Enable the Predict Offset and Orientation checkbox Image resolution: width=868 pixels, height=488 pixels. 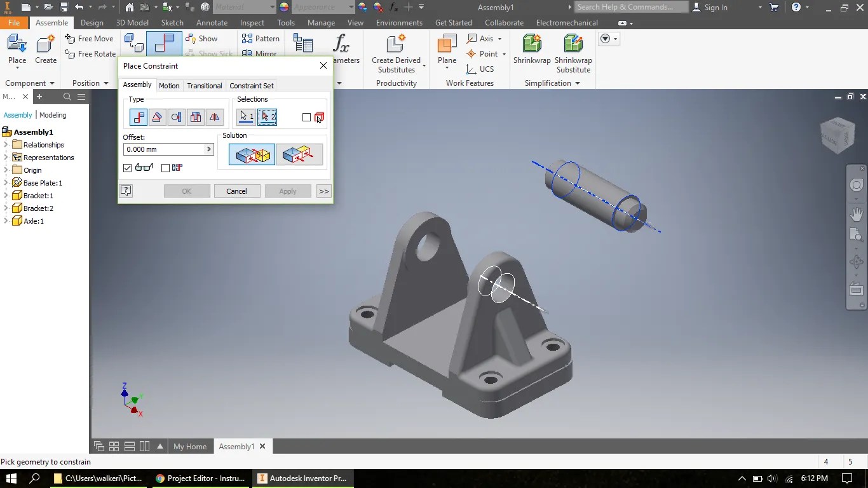[166, 168]
